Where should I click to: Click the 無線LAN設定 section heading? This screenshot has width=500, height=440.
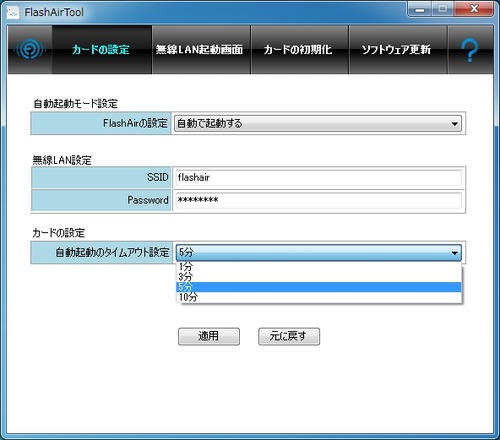[62, 160]
